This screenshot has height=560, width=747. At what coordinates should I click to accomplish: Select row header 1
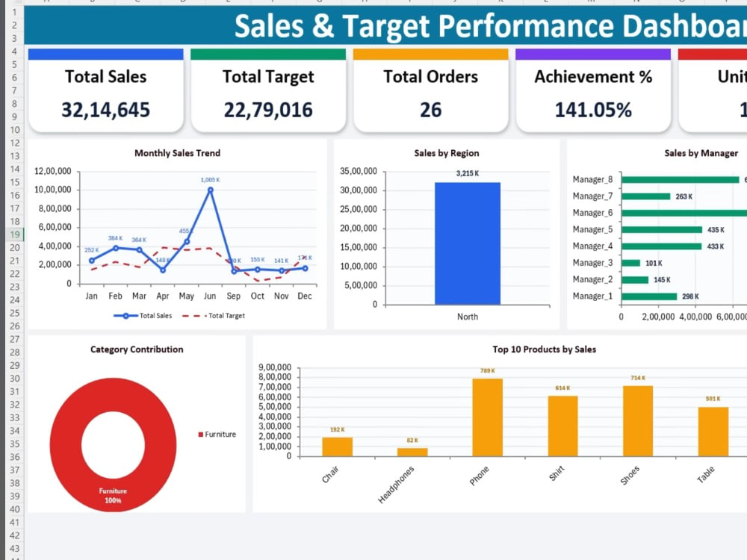coord(15,12)
